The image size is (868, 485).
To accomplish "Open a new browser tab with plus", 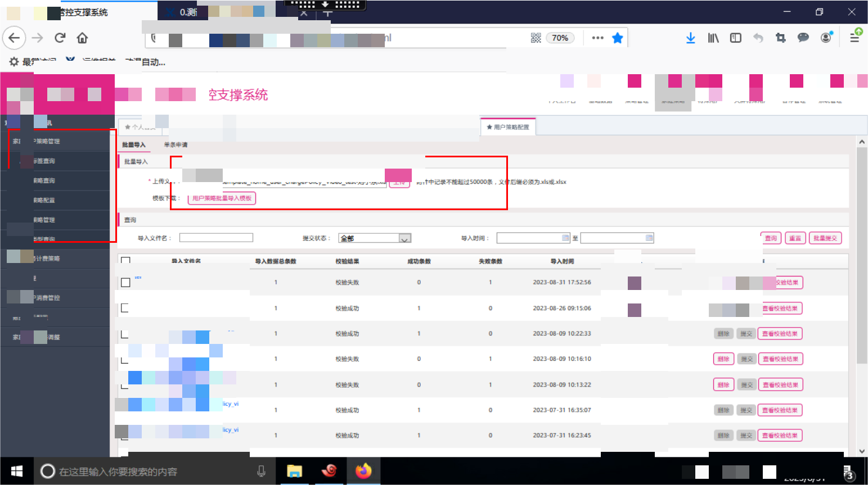I will click(x=327, y=12).
